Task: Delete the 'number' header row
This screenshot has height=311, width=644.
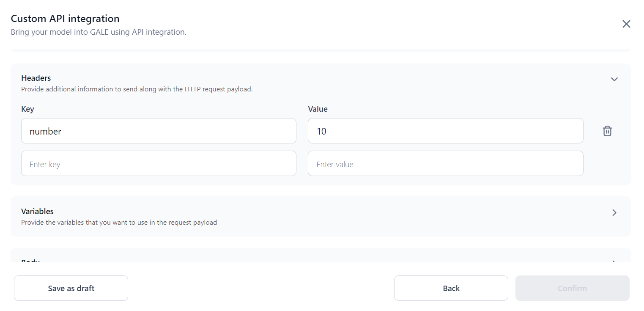Action: [607, 131]
